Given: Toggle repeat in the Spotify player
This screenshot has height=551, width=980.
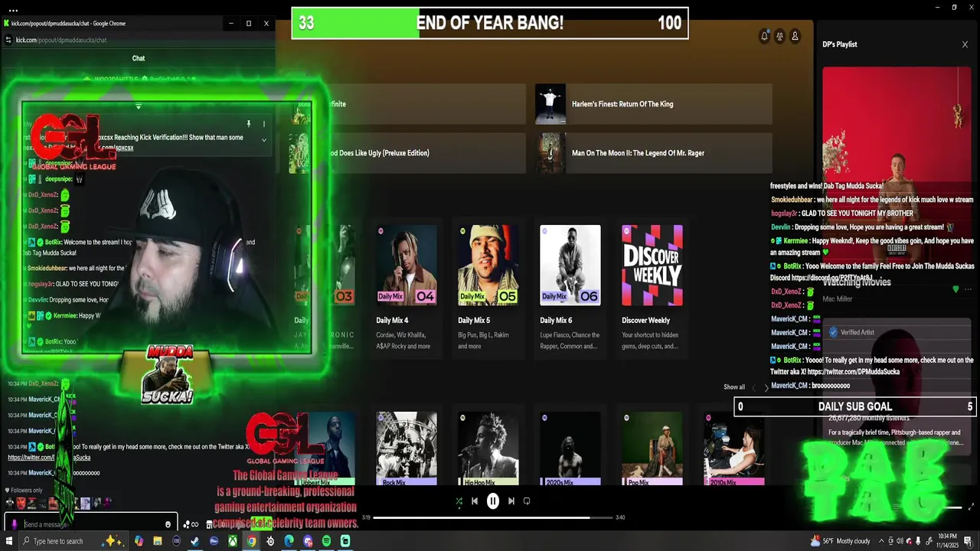Looking at the screenshot, I should pos(527,501).
